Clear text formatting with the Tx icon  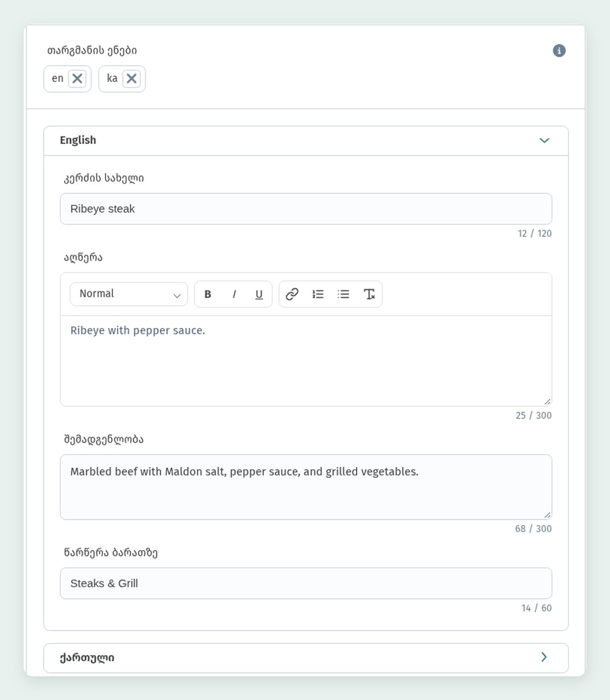pos(369,294)
